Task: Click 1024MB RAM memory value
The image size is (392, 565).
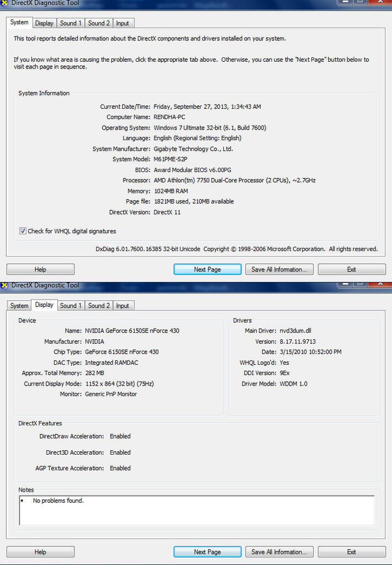Action: pos(171,191)
